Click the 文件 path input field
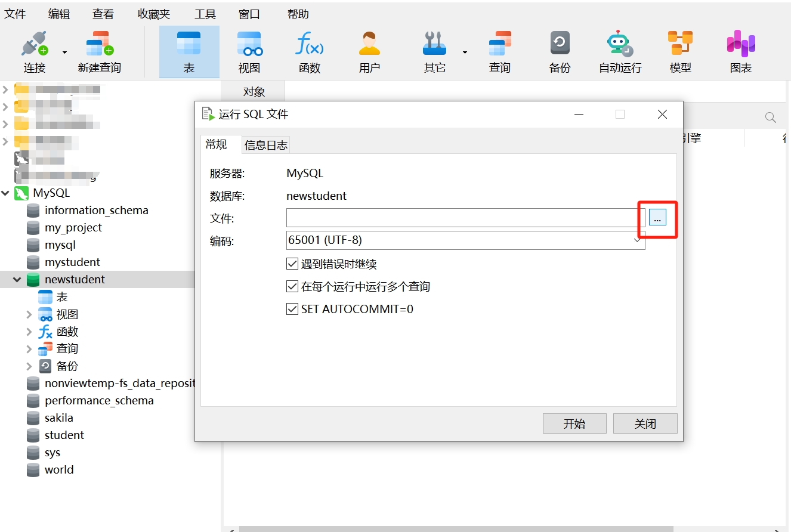This screenshot has height=532, width=791. coord(462,218)
